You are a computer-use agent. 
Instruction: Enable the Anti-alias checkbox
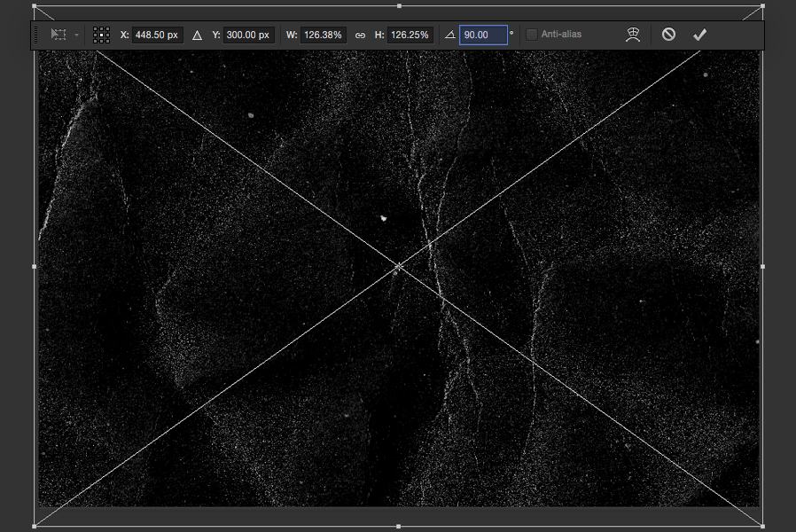coord(530,34)
